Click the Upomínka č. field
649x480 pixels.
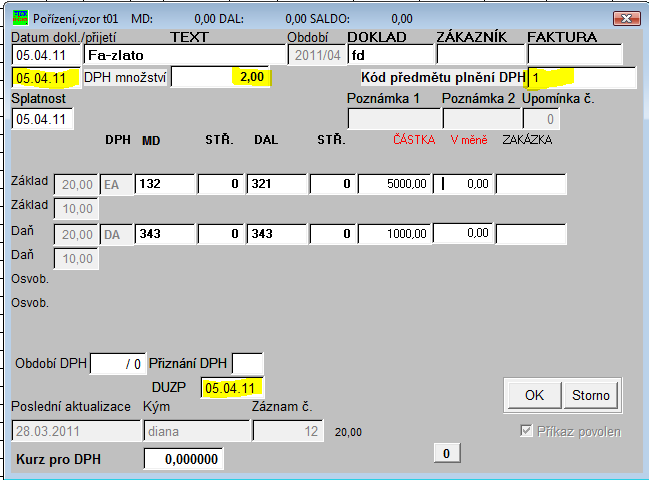coord(541,119)
